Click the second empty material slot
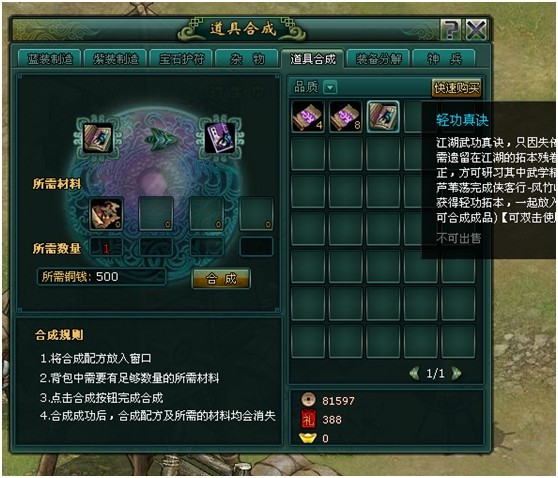The height and width of the screenshot is (478, 558). [156, 214]
